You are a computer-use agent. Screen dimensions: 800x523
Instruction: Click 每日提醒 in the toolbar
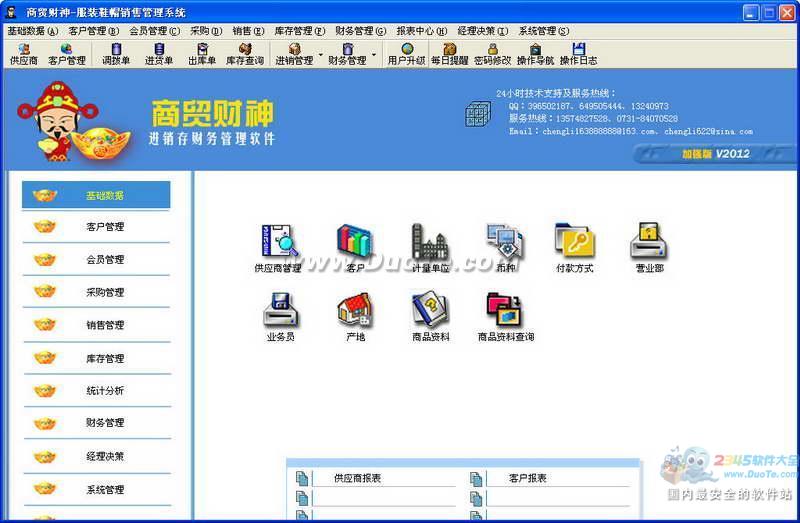tap(449, 53)
